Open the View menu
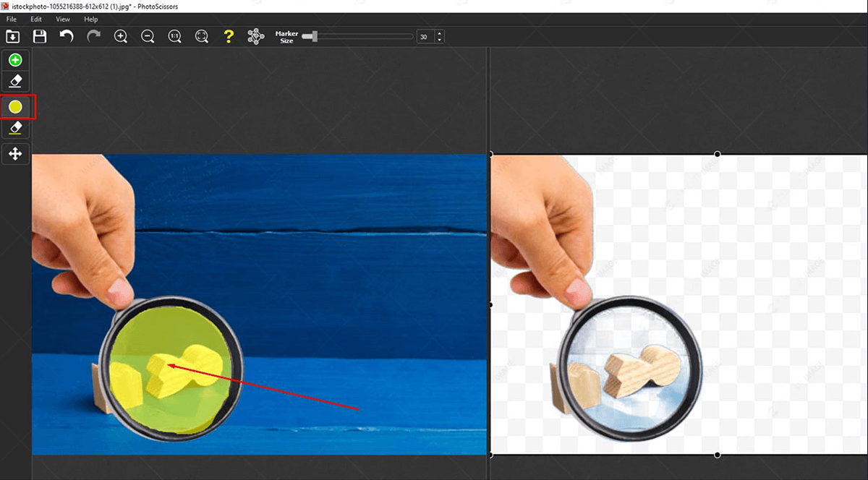This screenshot has height=480, width=868. tap(63, 19)
